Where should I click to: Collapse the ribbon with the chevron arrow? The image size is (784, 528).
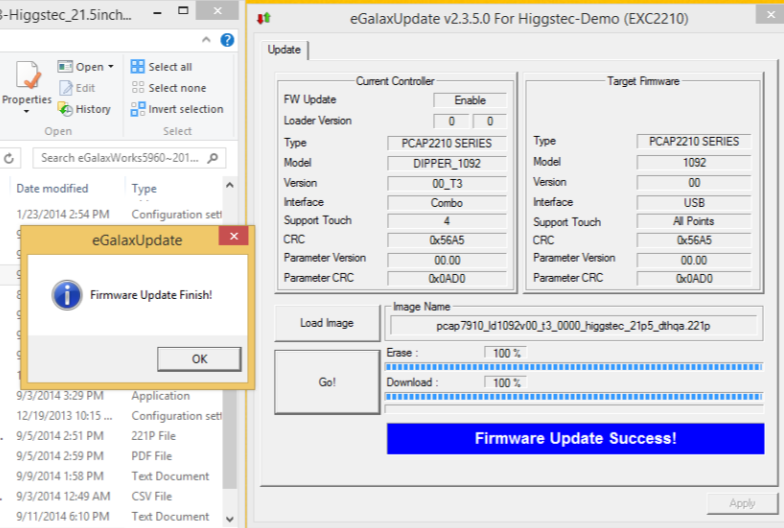(206, 40)
